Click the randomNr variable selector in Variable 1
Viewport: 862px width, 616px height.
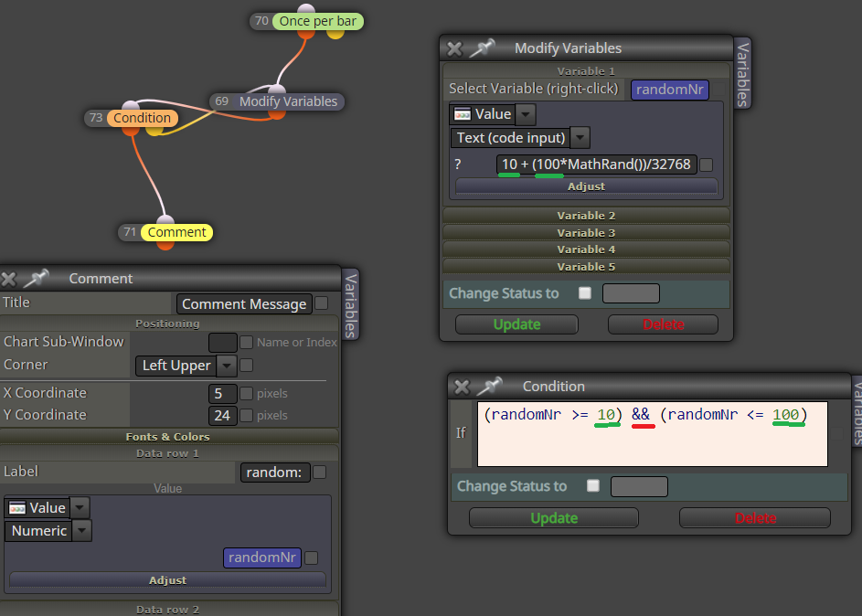coord(670,90)
